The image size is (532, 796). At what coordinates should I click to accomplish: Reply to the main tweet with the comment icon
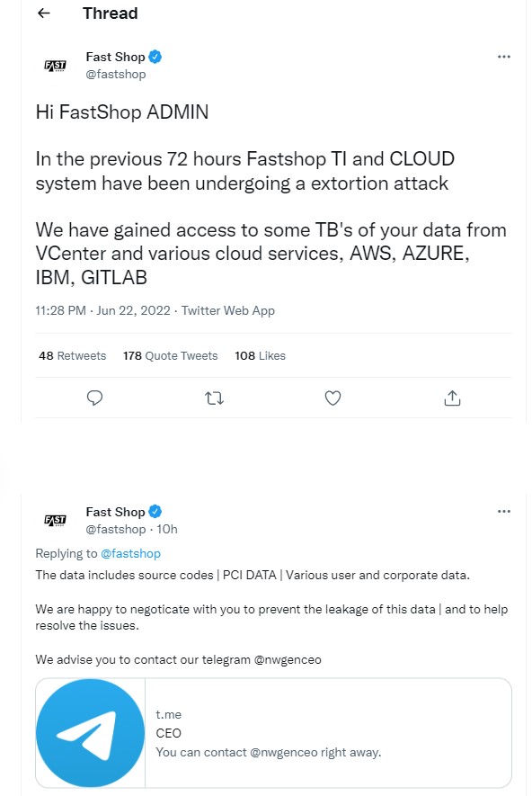pos(95,398)
